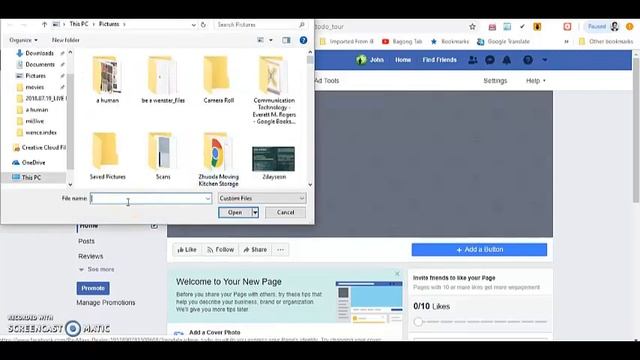Expand recent locations dropdown in address bar

[193, 25]
